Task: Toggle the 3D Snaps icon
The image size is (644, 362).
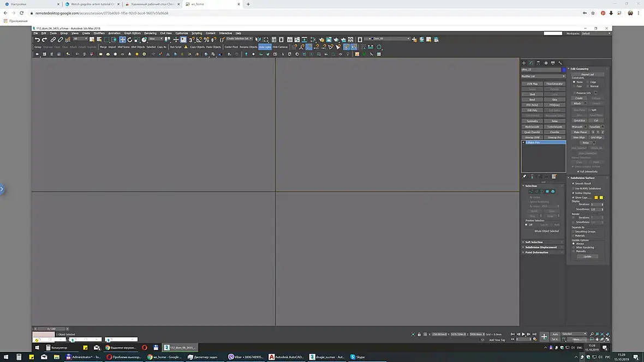Action: point(192,40)
